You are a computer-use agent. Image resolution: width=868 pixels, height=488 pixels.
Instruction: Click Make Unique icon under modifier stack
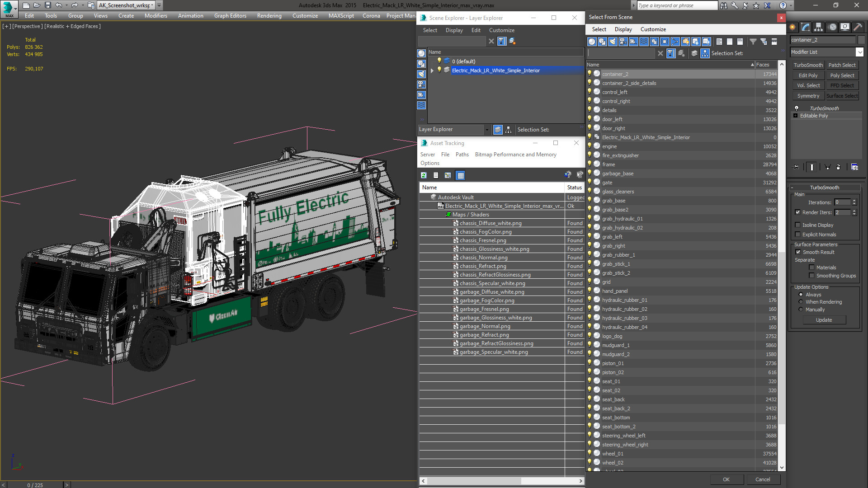(828, 167)
